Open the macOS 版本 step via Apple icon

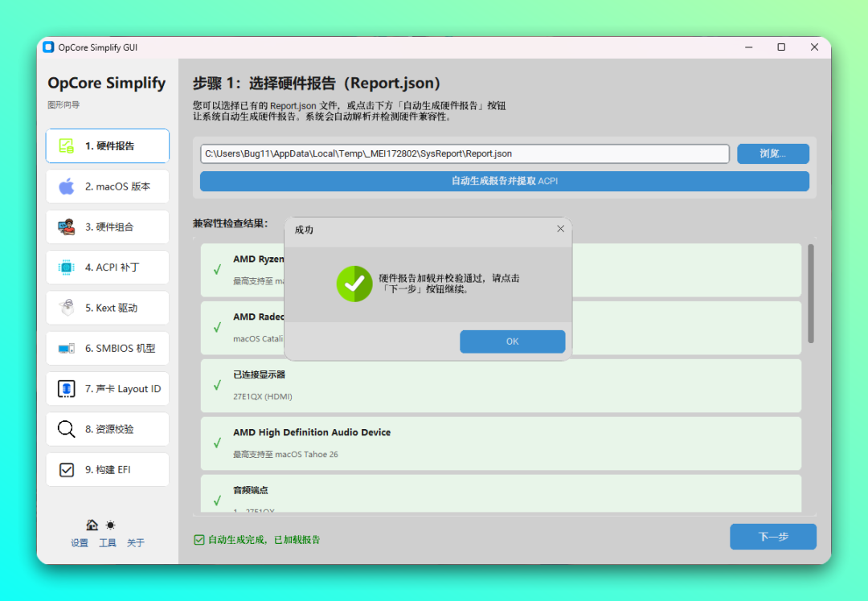point(67,186)
